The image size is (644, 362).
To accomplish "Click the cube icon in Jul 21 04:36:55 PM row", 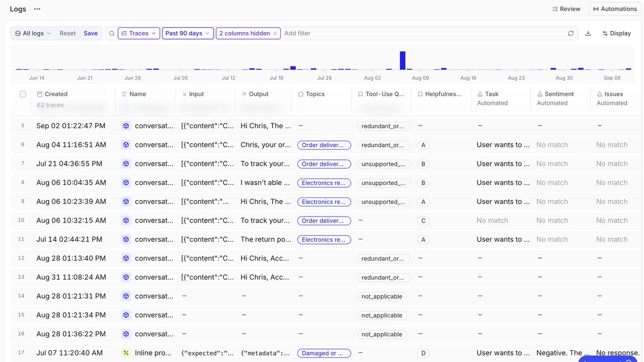I will pyautogui.click(x=126, y=164).
